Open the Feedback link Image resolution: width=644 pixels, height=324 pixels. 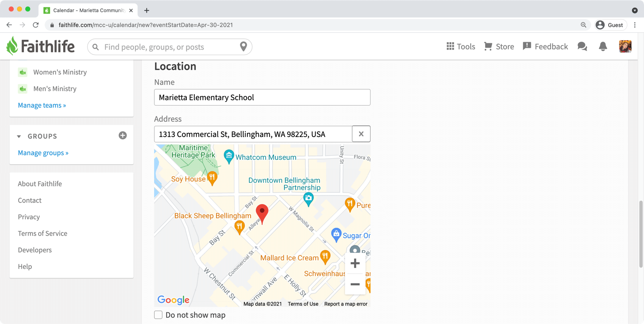(545, 46)
